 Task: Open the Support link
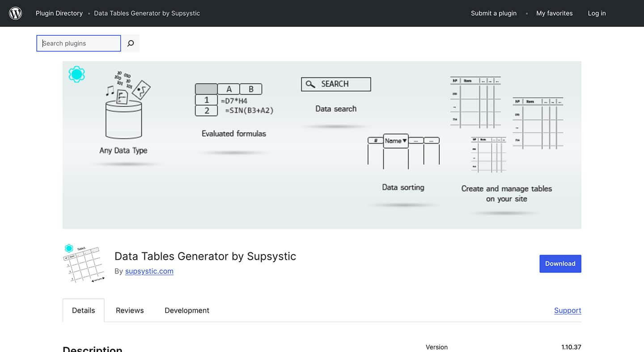(x=568, y=310)
